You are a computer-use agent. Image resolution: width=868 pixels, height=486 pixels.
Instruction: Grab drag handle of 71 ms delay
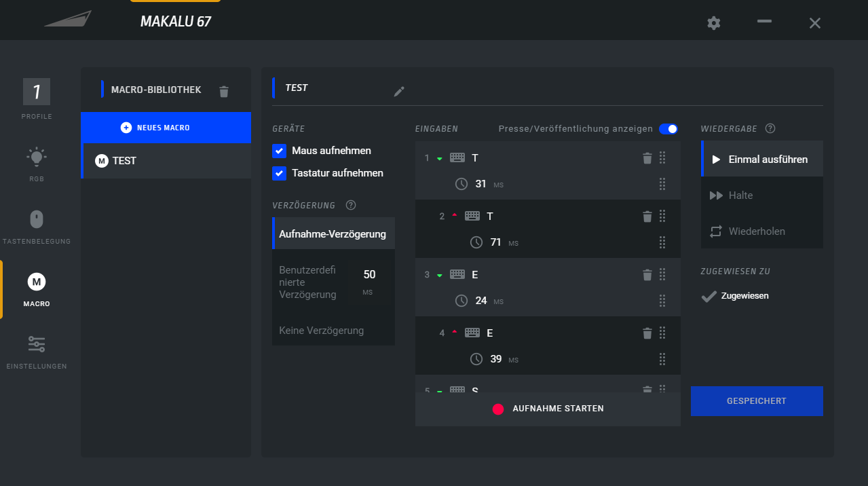[x=662, y=242]
